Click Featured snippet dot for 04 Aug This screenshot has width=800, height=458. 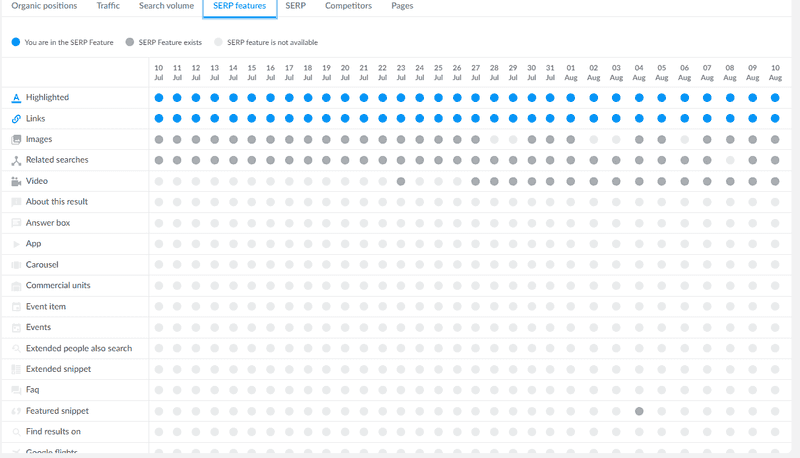click(639, 411)
